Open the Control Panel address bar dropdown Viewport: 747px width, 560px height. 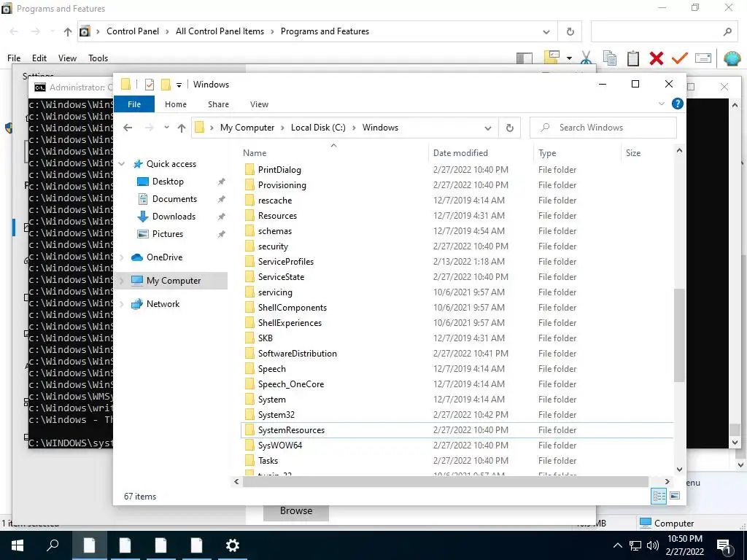click(546, 32)
